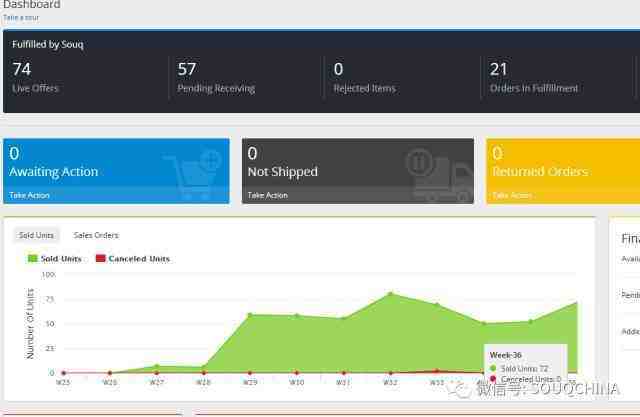
Task: Switch to the Sales Orders tab
Action: (x=96, y=235)
